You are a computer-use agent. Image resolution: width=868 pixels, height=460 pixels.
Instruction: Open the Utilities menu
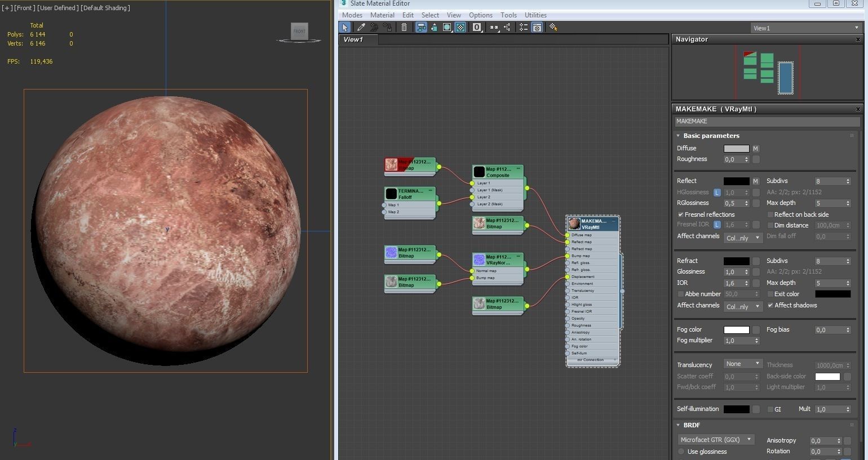(535, 15)
